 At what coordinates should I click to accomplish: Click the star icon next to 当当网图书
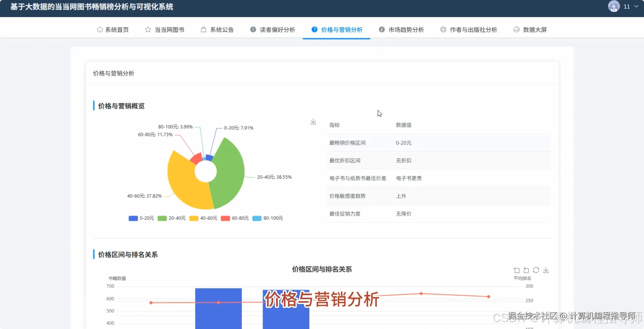pyautogui.click(x=147, y=29)
